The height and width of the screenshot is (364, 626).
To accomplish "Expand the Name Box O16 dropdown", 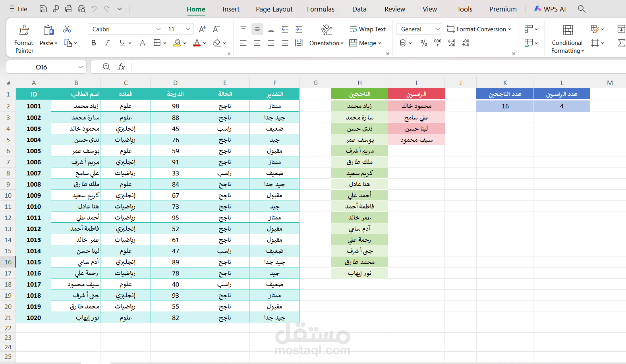I will point(81,67).
